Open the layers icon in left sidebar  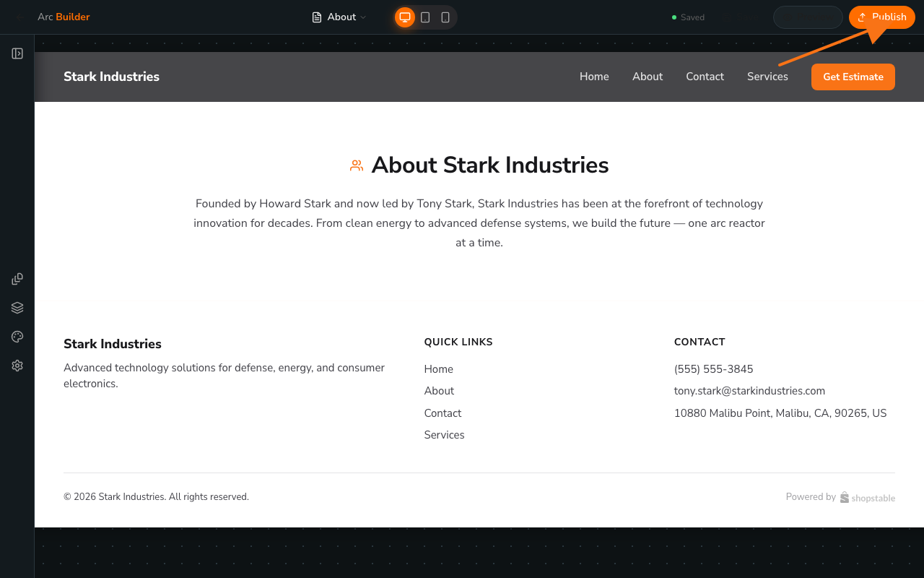(x=17, y=308)
